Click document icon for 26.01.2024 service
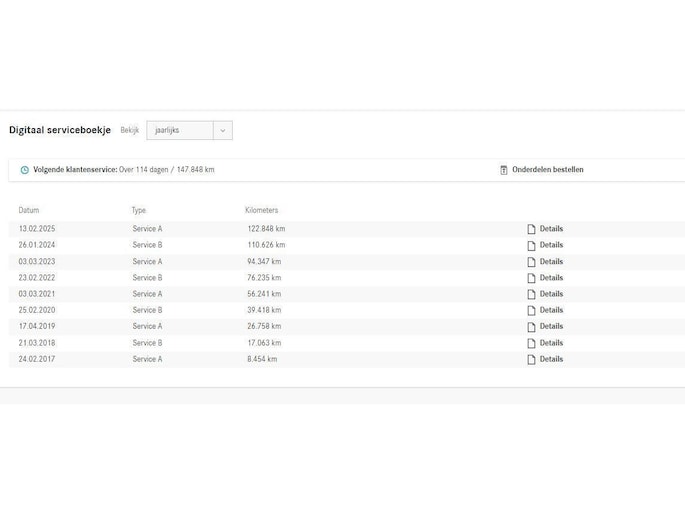The image size is (685, 513). (531, 245)
